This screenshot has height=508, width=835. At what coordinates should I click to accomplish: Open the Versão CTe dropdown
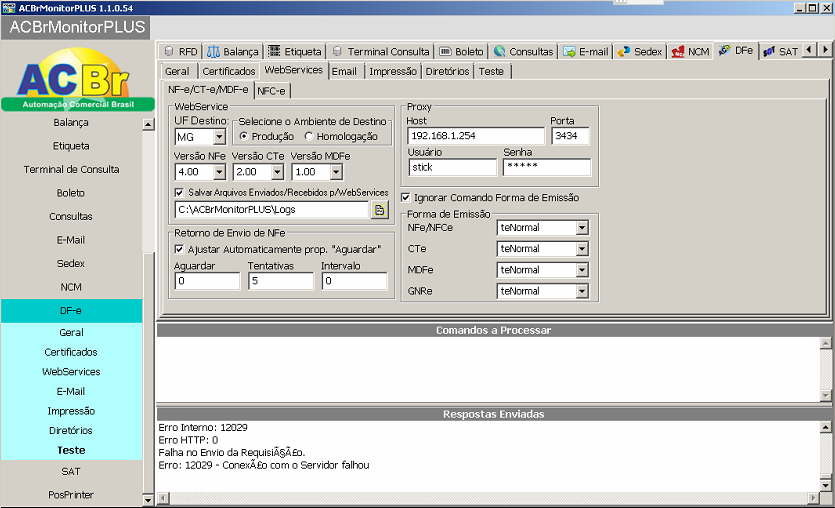point(277,172)
